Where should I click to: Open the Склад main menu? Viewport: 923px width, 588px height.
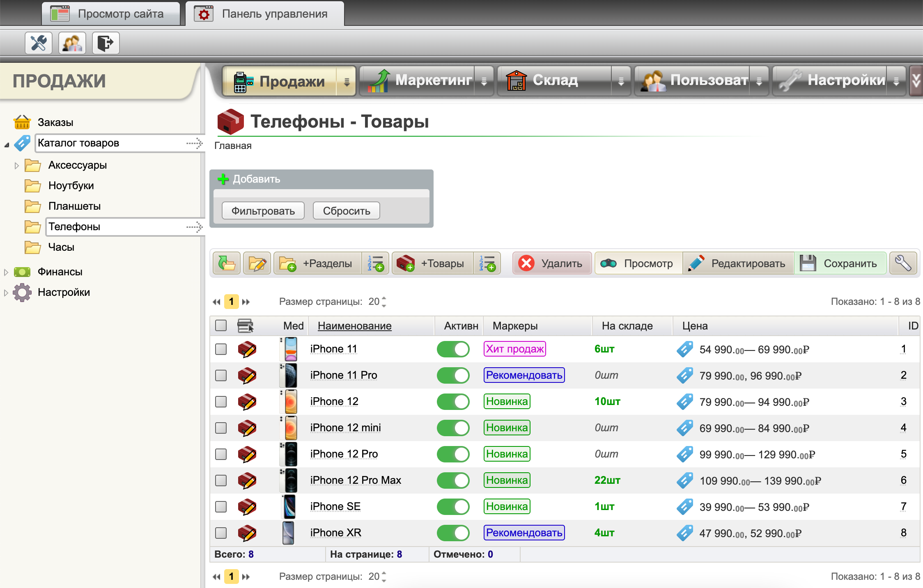point(555,81)
